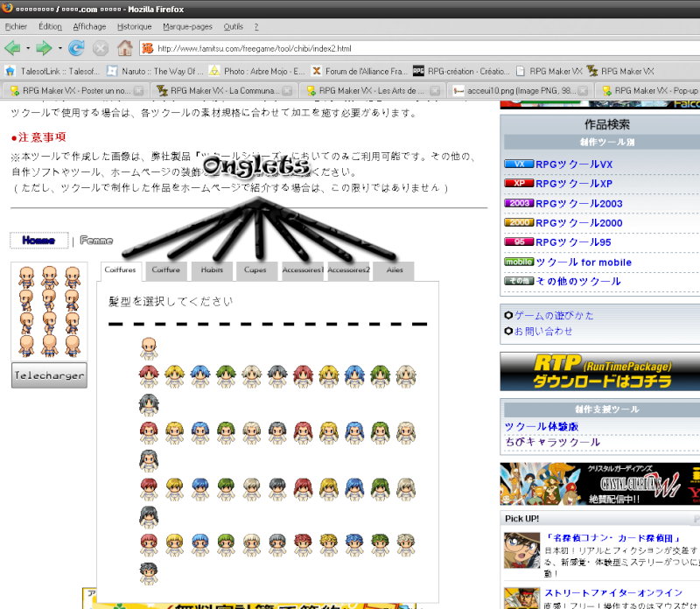The image size is (700, 609).
Task: Close the acceuil0.png browser tab
Action: [583, 91]
